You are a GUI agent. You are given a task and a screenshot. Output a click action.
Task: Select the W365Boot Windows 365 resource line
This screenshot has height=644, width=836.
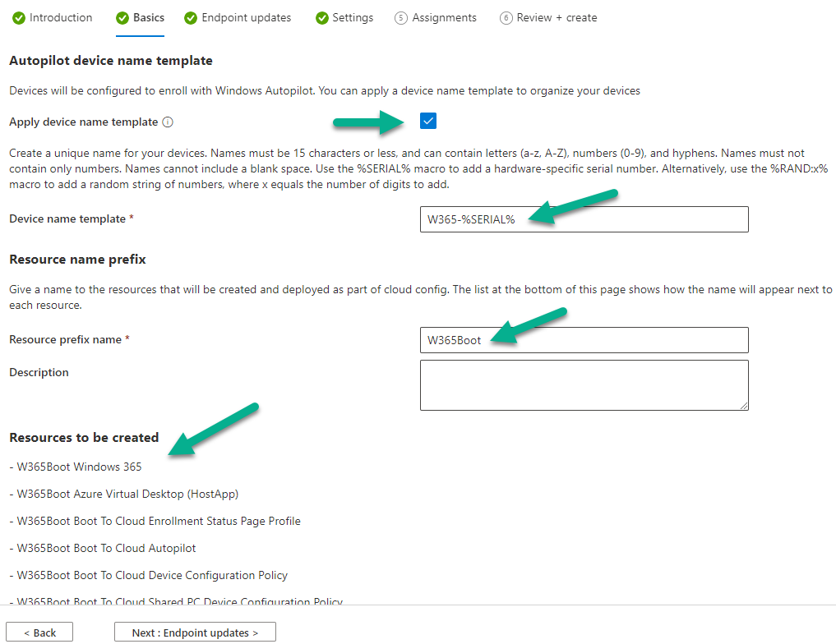click(x=75, y=467)
